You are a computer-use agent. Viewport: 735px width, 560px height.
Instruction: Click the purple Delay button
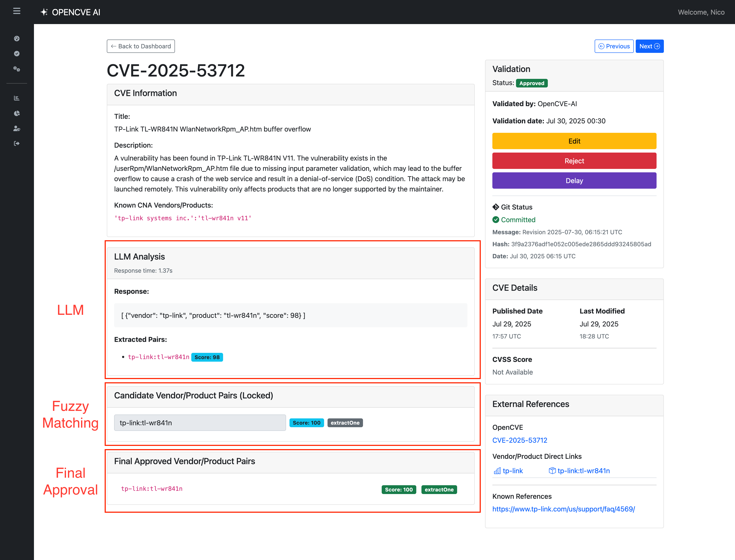(x=574, y=181)
